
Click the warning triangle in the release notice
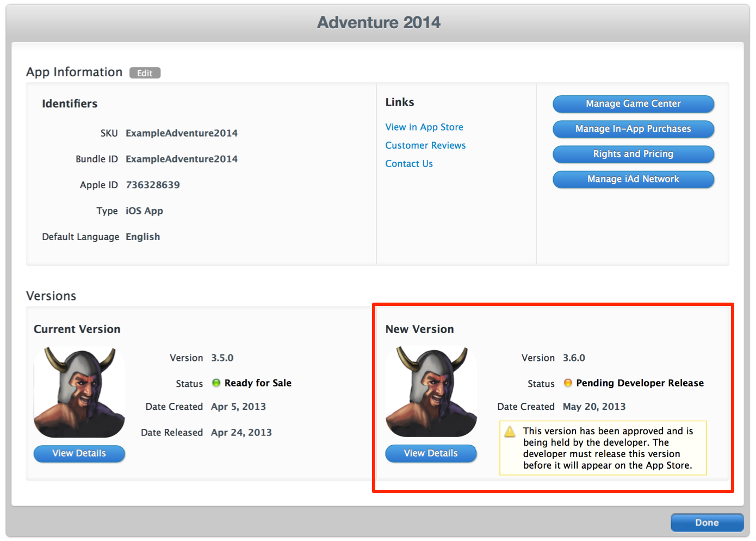[510, 432]
